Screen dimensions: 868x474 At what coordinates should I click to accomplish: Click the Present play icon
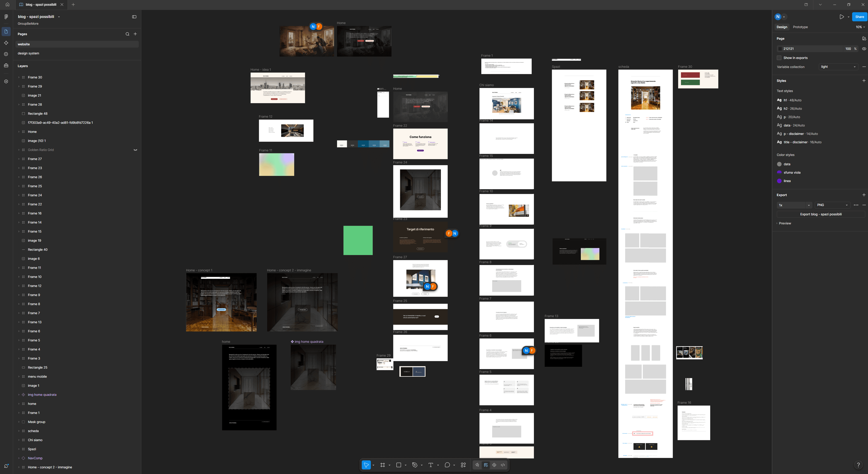(842, 17)
